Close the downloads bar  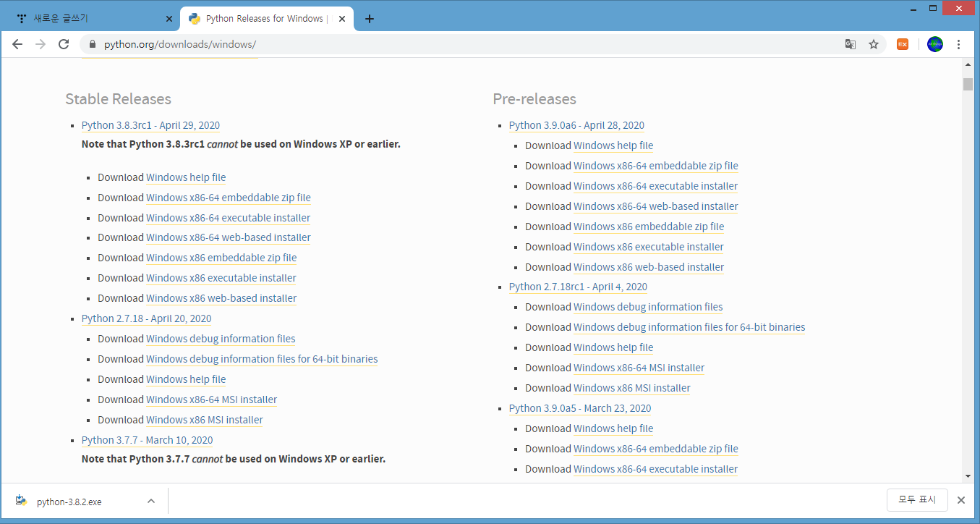pos(961,500)
